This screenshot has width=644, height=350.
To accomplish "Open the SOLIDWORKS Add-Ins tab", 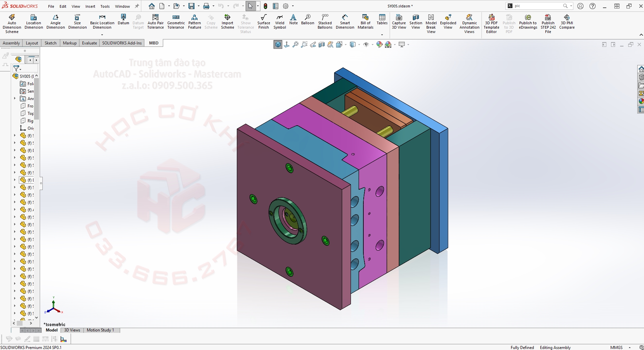I will pos(122,43).
